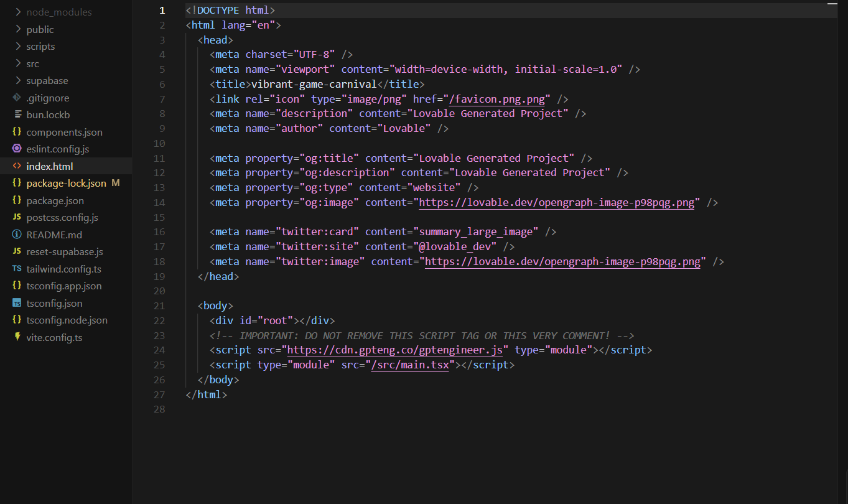Click the package.json braces icon

(17, 200)
